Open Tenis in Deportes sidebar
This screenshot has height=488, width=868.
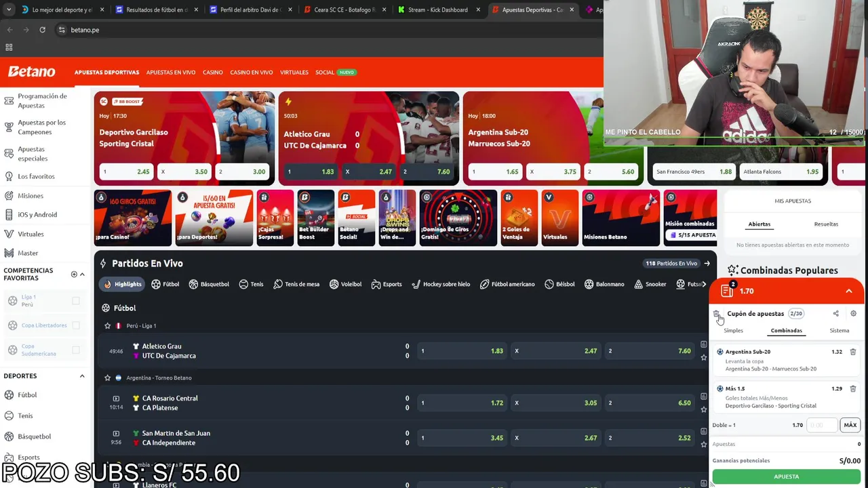click(25, 415)
